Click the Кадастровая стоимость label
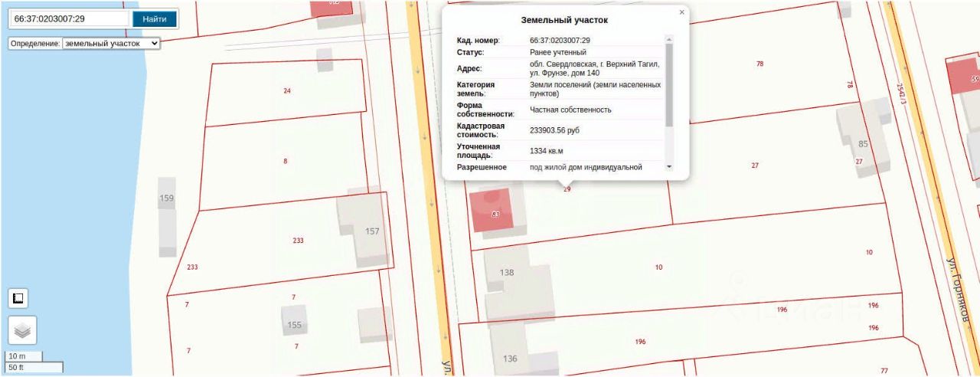 coord(482,130)
